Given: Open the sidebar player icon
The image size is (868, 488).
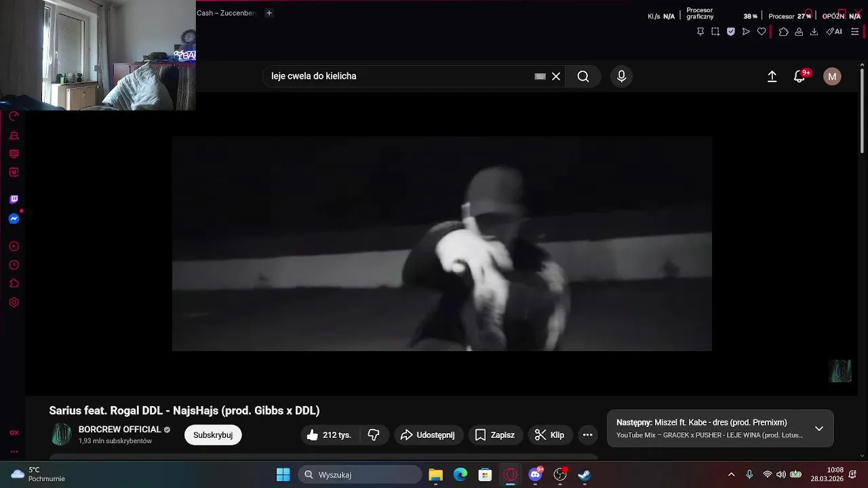Looking at the screenshot, I should coord(14,246).
